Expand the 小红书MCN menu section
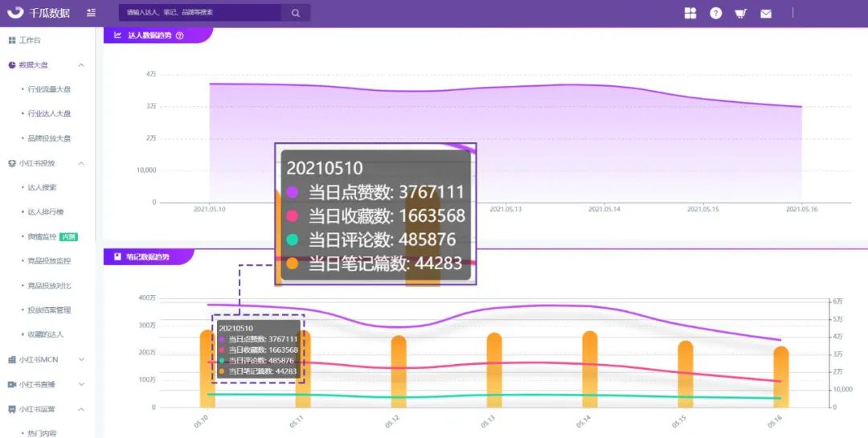The image size is (868, 438). pyautogui.click(x=81, y=359)
